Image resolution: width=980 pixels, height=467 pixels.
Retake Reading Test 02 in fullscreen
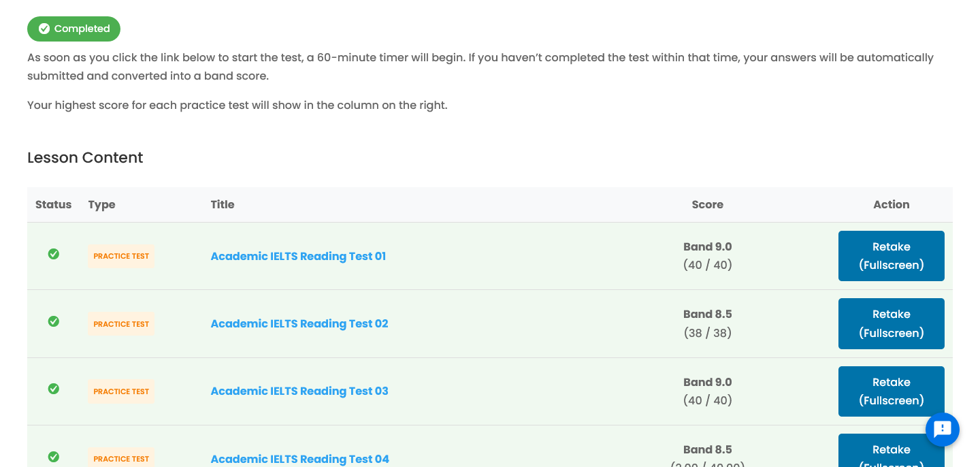pyautogui.click(x=891, y=323)
